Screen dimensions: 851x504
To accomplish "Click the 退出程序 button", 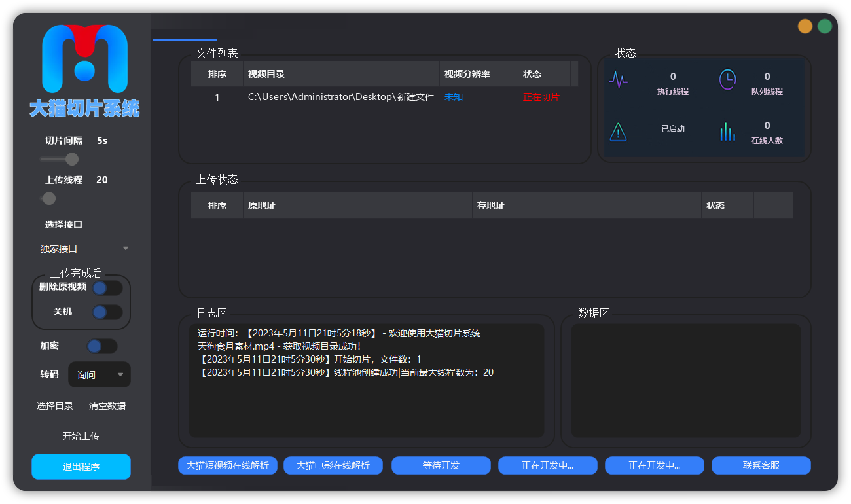I will pyautogui.click(x=81, y=467).
